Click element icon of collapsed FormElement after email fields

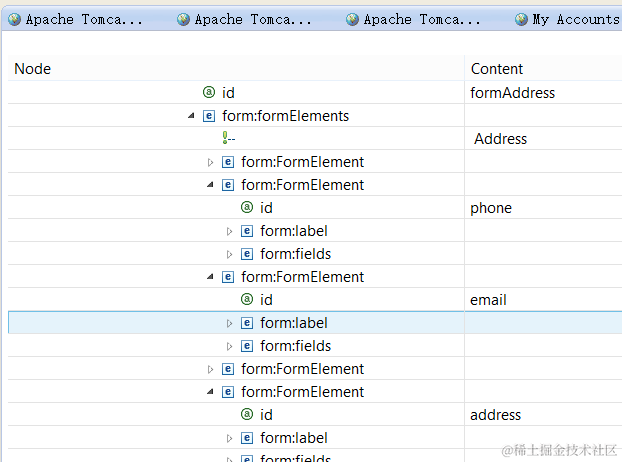pos(228,369)
